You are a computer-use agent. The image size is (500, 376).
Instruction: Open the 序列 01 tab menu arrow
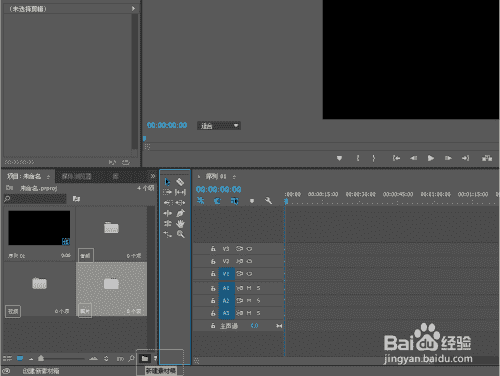(234, 177)
